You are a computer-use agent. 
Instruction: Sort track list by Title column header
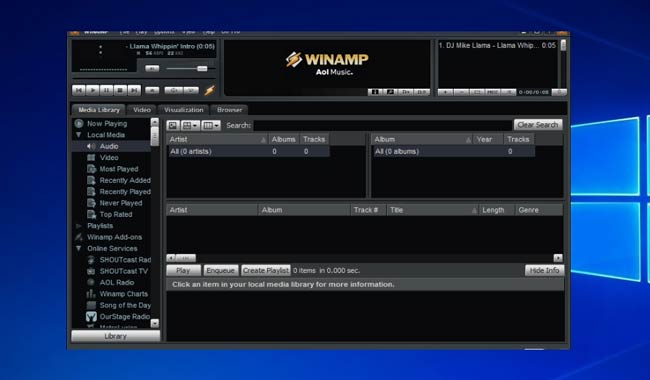click(432, 210)
